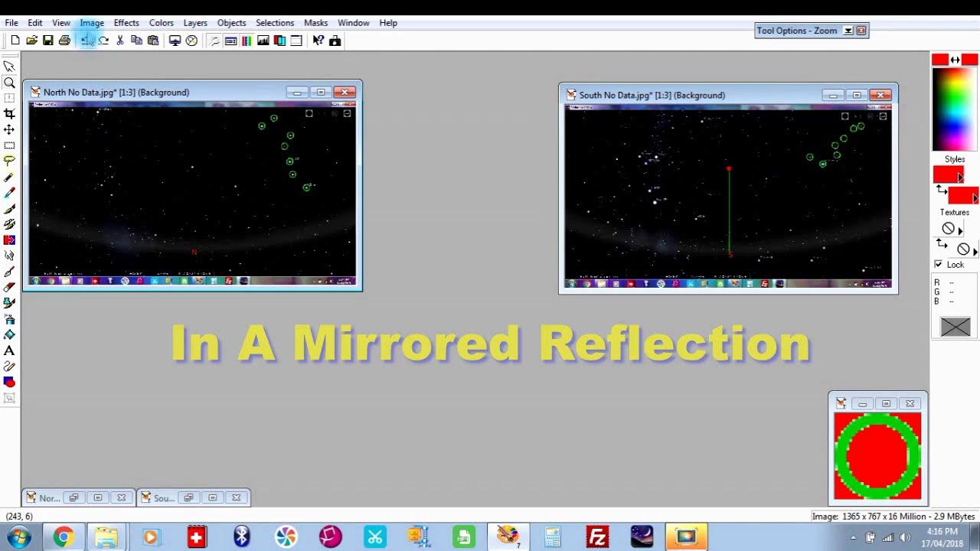Open the Selections menu
980x551 pixels.
(274, 23)
